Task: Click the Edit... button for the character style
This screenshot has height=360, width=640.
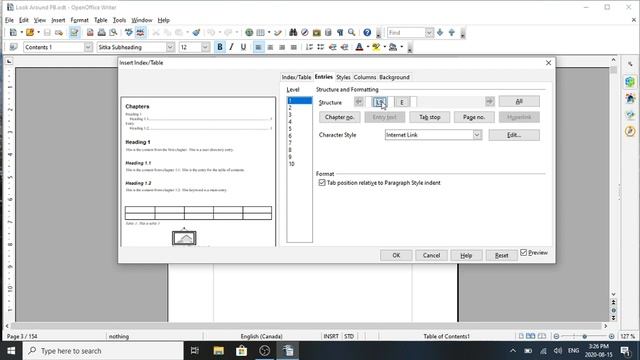Action: (514, 135)
